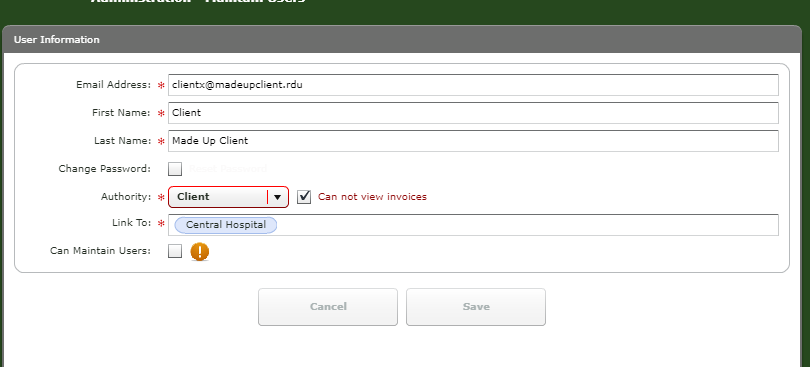Viewport: 810px width, 367px height.
Task: Click the Last Name input field
Action: tap(473, 141)
